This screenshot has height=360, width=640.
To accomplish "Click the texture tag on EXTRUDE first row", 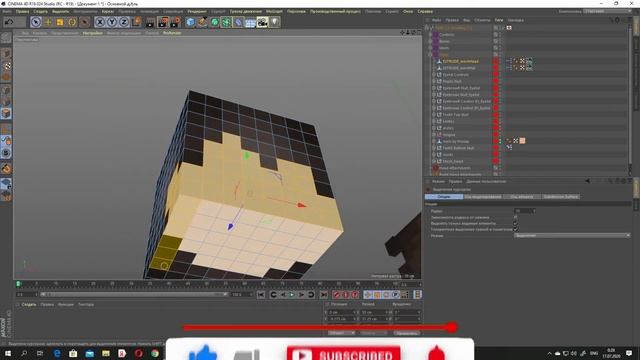I will pos(529,61).
